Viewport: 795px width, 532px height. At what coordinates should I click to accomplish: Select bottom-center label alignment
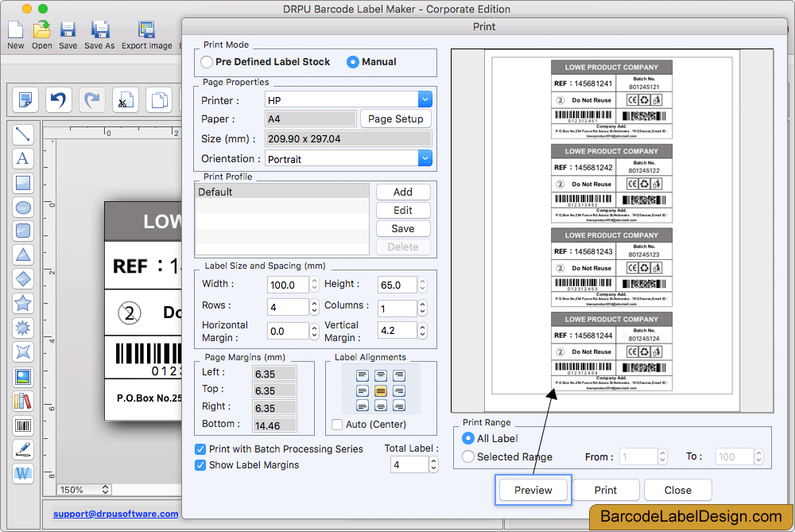pos(381,406)
